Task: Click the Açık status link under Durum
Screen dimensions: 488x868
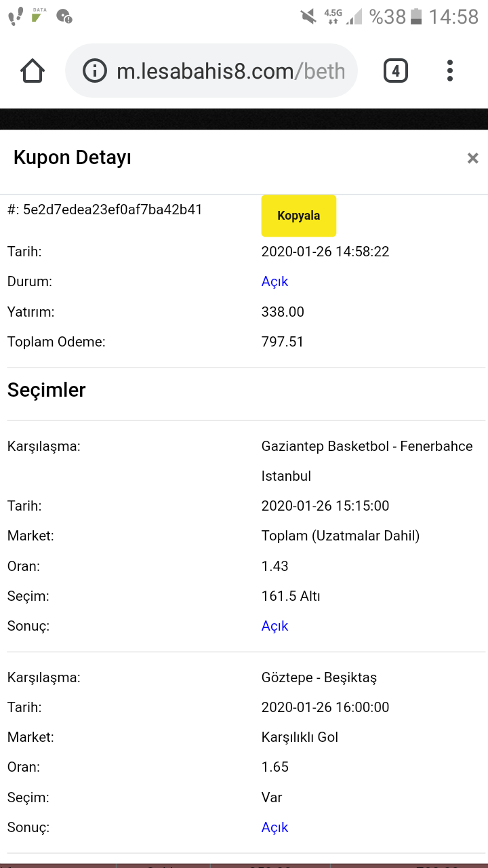Action: pyautogui.click(x=275, y=281)
